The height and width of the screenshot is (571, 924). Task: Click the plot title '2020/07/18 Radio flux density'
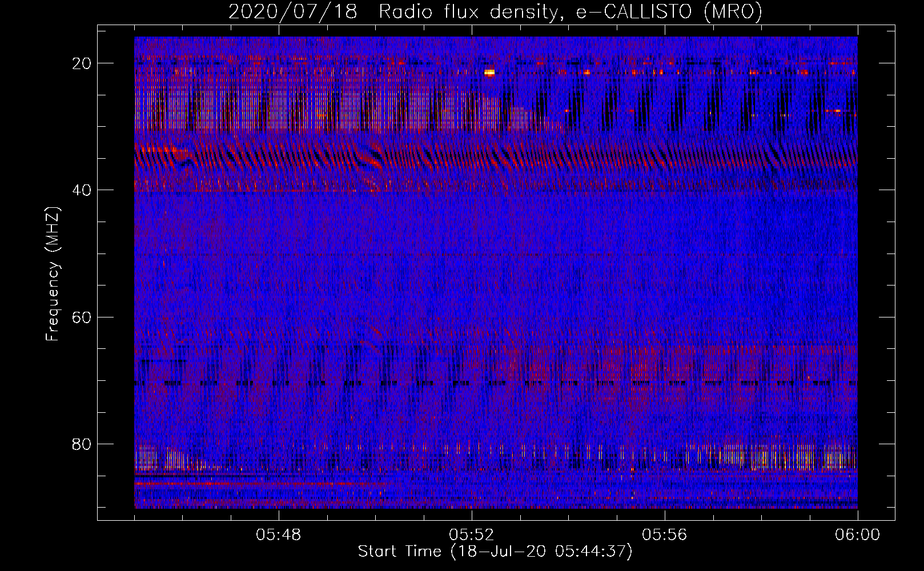(x=495, y=11)
